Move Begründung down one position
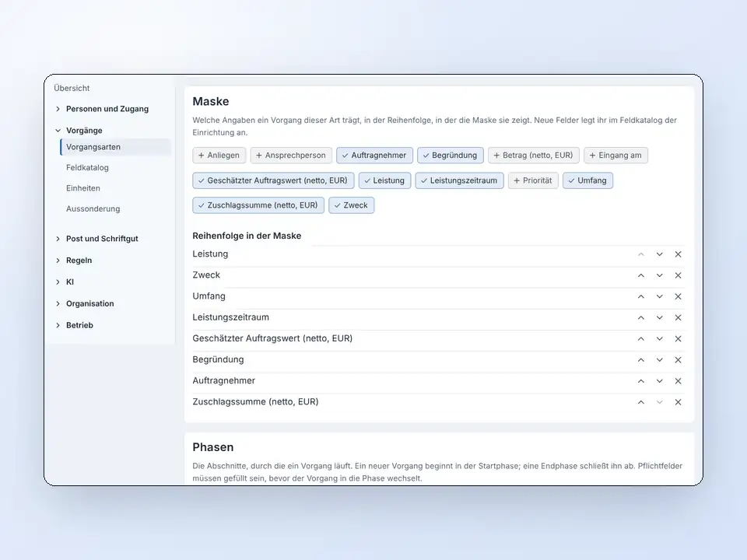This screenshot has width=747, height=560. [659, 360]
